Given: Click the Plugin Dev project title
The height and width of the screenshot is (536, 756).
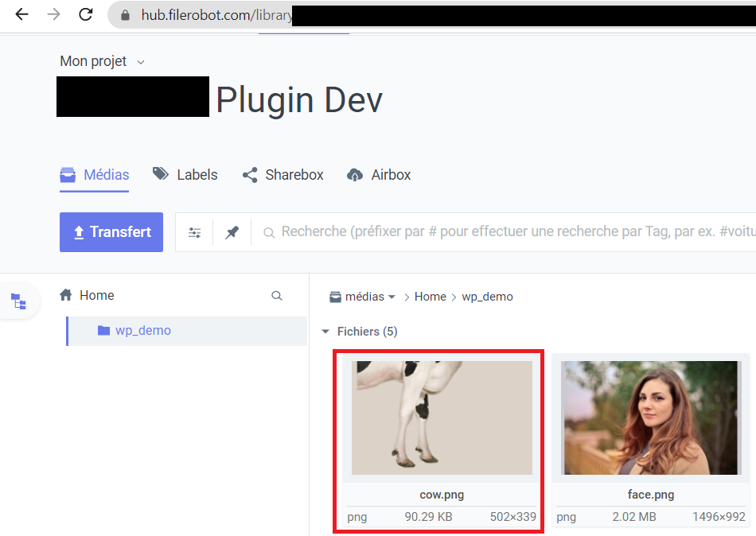Looking at the screenshot, I should click(x=299, y=99).
